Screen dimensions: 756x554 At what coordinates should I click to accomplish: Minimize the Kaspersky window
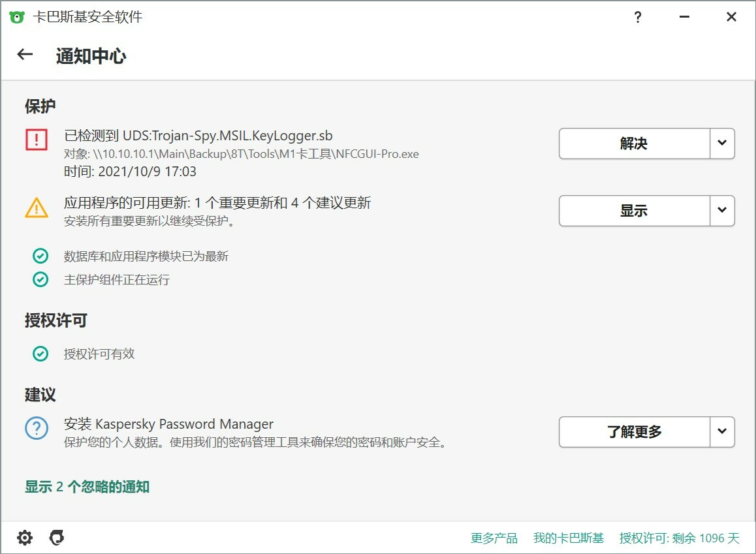pyautogui.click(x=684, y=18)
